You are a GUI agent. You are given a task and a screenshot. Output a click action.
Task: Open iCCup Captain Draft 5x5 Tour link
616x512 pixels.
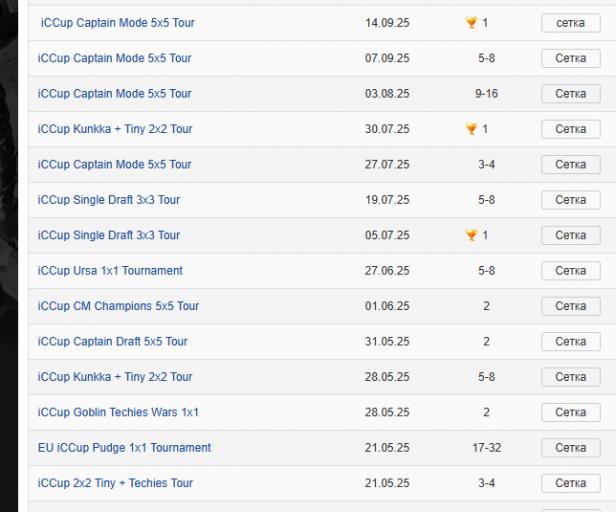(x=113, y=342)
